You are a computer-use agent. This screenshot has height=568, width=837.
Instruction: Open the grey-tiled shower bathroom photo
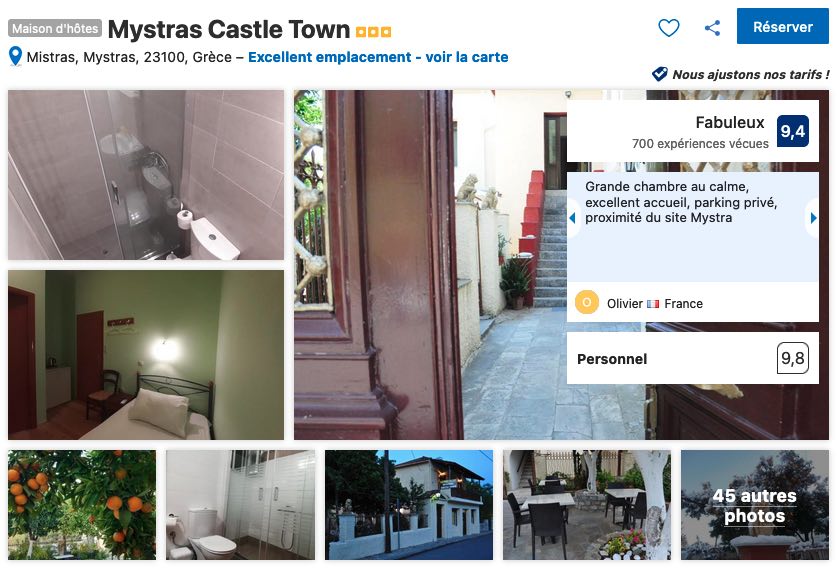coord(146,175)
